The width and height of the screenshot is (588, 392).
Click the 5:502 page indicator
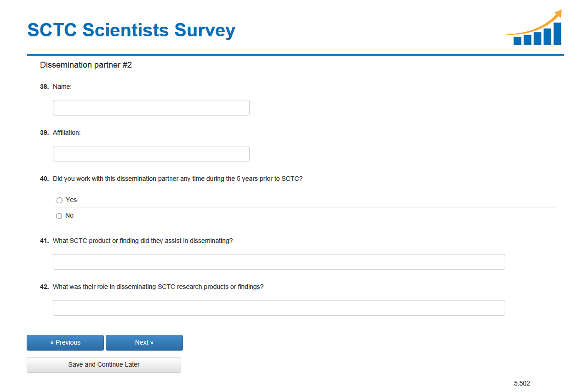[x=522, y=383]
